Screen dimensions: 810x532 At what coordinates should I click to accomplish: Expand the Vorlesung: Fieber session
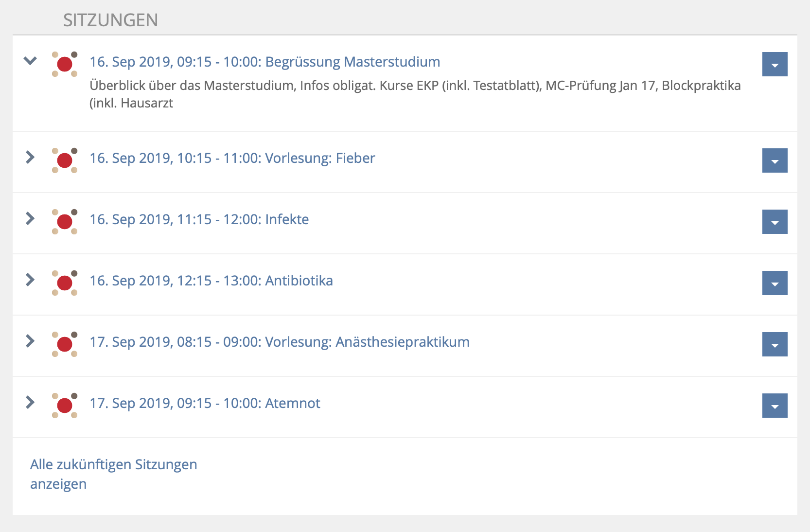tap(30, 157)
